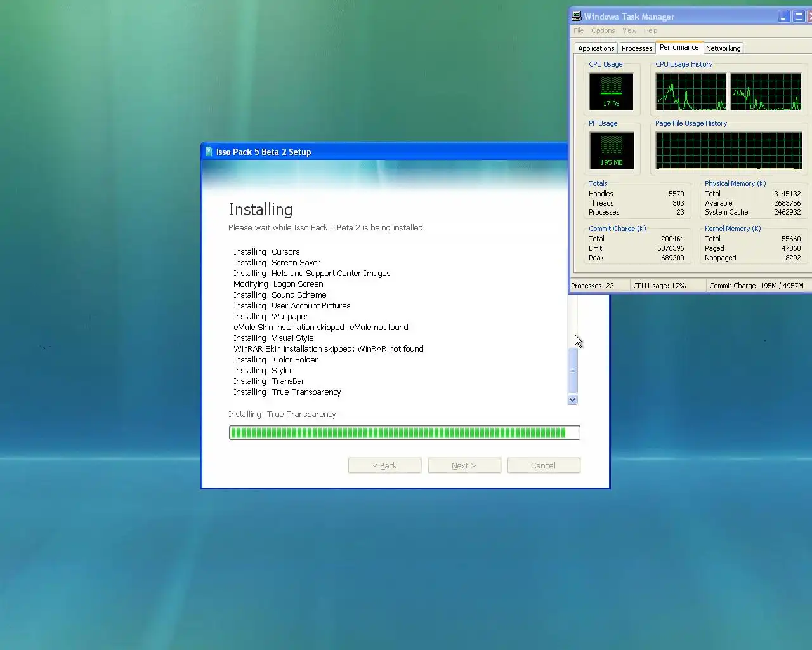This screenshot has height=650, width=812.
Task: Click the Kernel Memory Paged 47368
Action: [791, 248]
